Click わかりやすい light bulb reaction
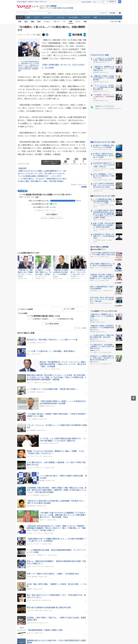This screenshot has height=644, width=138. point(74,162)
